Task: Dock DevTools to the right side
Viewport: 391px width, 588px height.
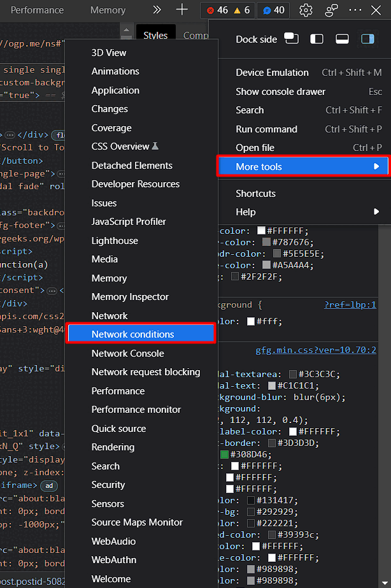Action: click(x=367, y=39)
